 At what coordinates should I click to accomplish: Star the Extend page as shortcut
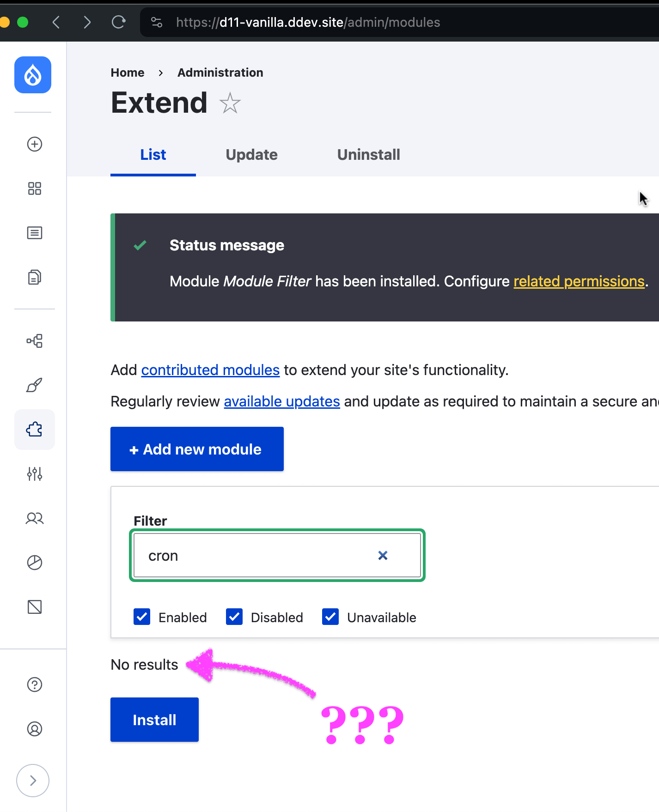230,103
